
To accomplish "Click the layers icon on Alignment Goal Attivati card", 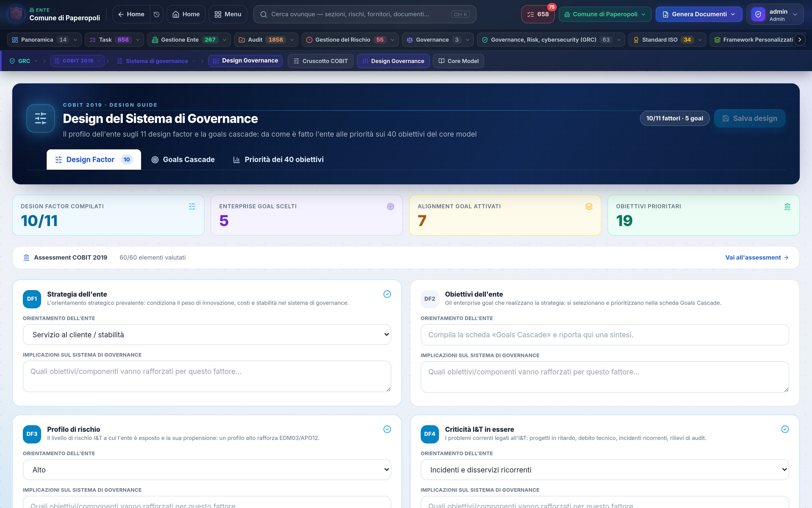I will point(589,206).
